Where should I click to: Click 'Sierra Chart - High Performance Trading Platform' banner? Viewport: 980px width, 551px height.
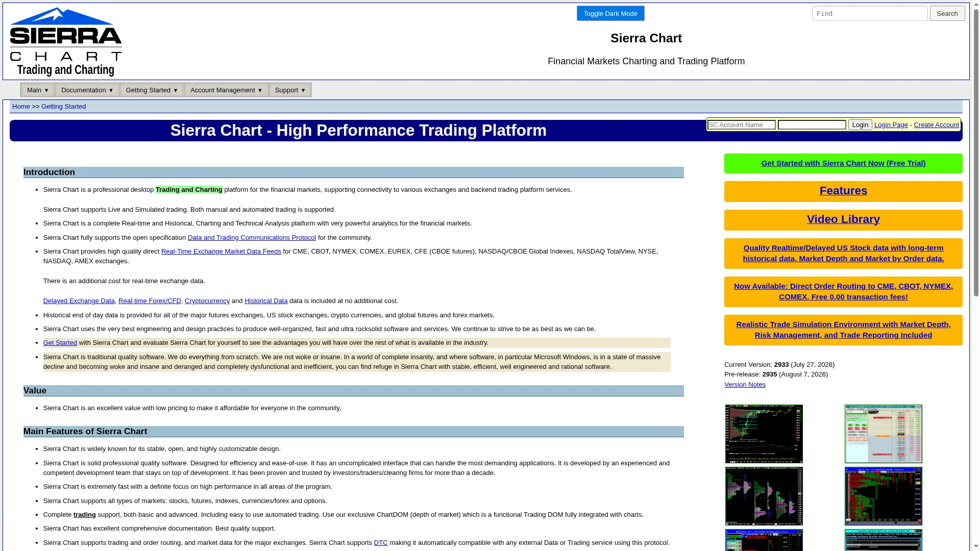coord(358,131)
